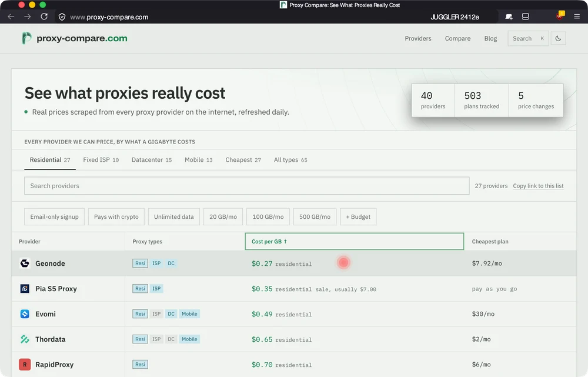
Task: Add a filter with + Budget
Action: tap(358, 216)
